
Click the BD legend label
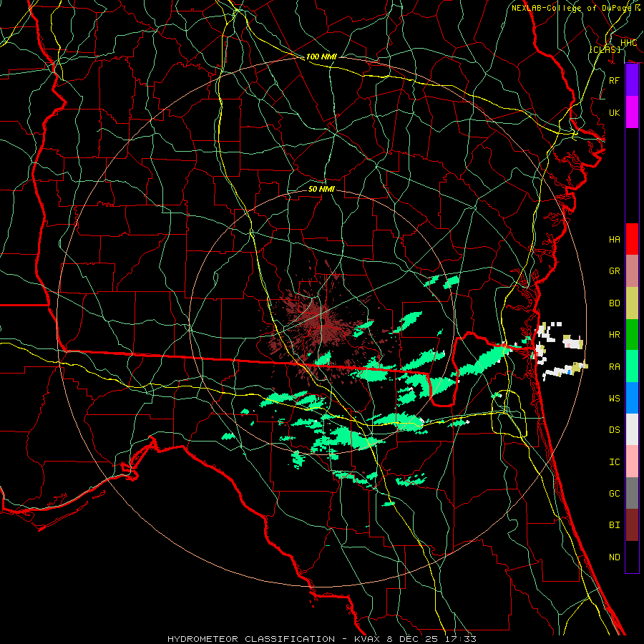[x=614, y=303]
